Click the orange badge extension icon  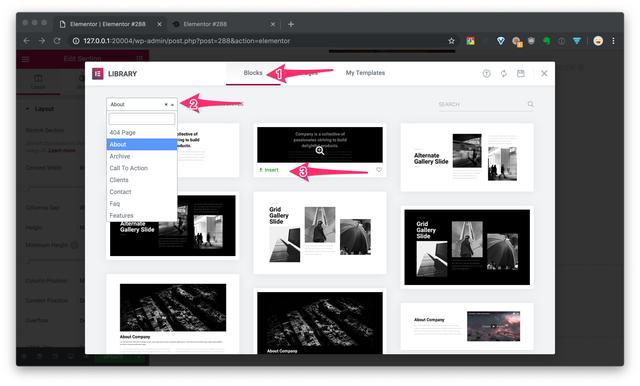point(517,41)
